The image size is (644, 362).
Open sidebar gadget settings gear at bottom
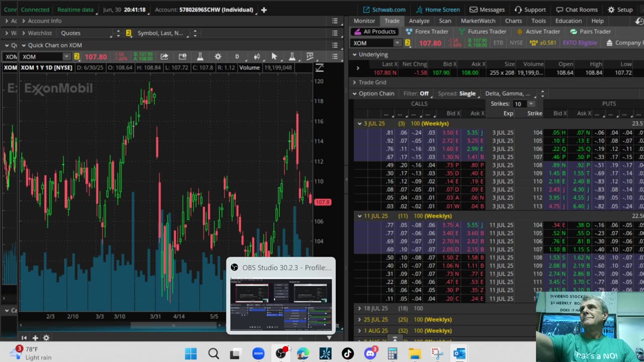coord(46,338)
